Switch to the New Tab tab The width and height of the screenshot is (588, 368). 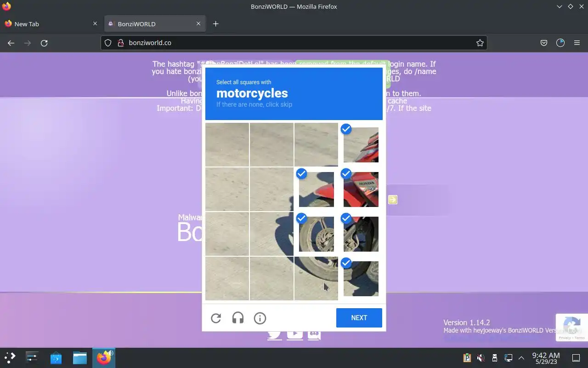51,24
